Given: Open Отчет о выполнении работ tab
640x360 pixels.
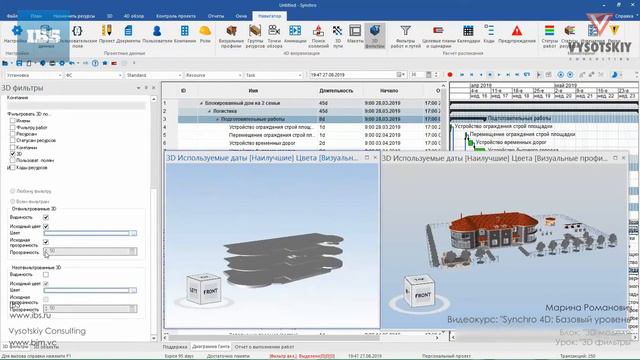Looking at the screenshot, I should click(x=264, y=347).
